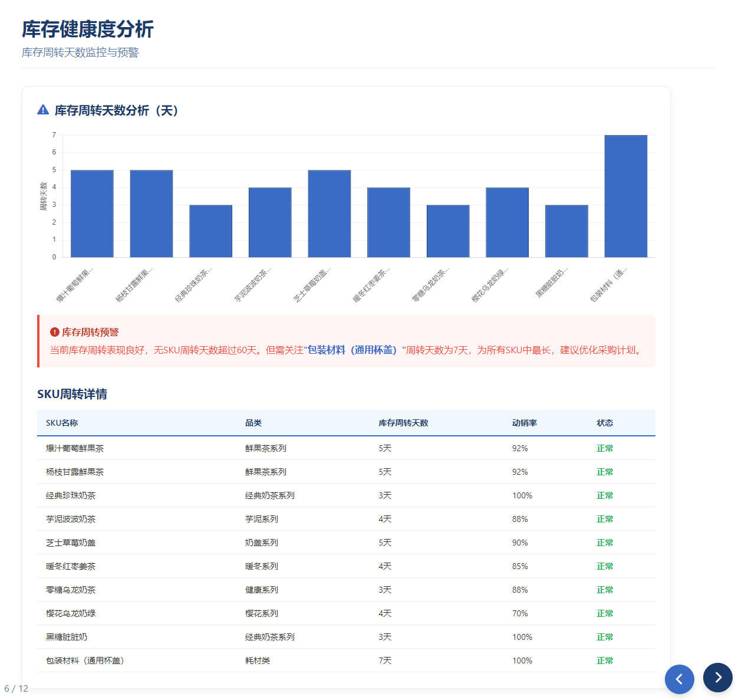Image resolution: width=735 pixels, height=700 pixels.
Task: Click the next slide arrow button
Action: tap(717, 678)
